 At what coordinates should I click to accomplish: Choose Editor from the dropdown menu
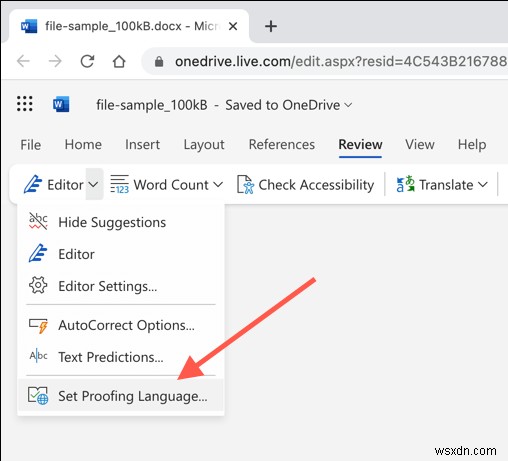click(121, 254)
